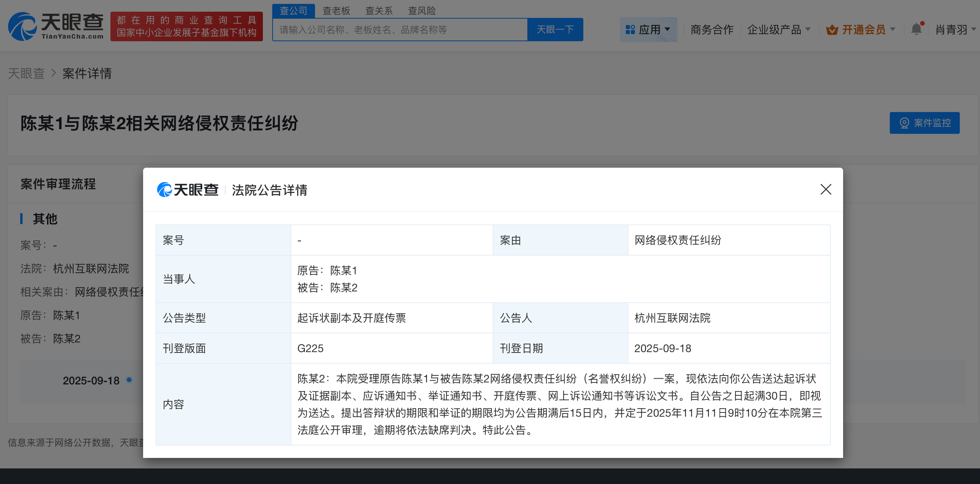Close the 法院公告详情 modal with the X
This screenshot has height=484, width=980.
(826, 190)
